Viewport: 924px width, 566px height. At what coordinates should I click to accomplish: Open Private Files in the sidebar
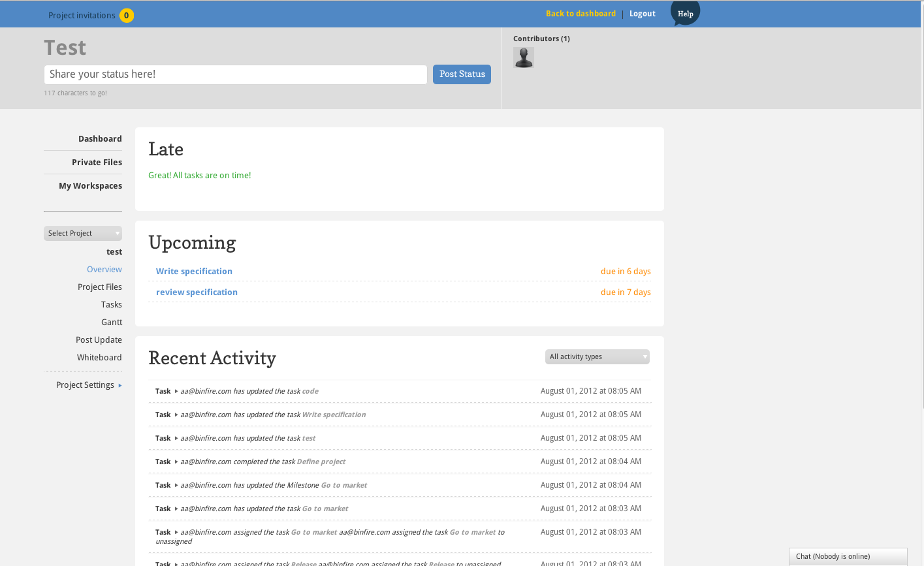click(97, 162)
